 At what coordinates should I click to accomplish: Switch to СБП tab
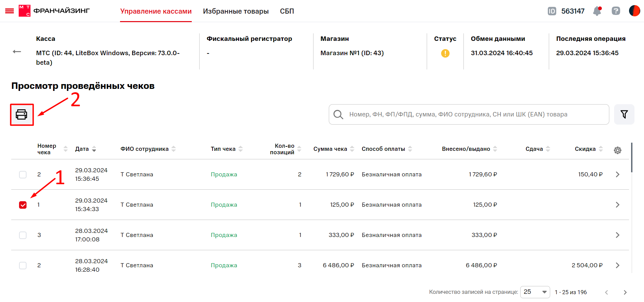click(287, 11)
